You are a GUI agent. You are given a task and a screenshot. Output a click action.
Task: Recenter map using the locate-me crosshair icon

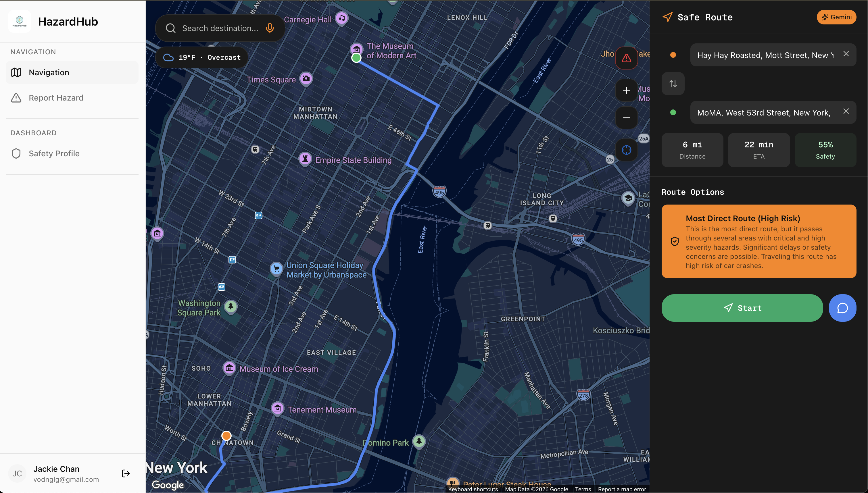(x=626, y=150)
